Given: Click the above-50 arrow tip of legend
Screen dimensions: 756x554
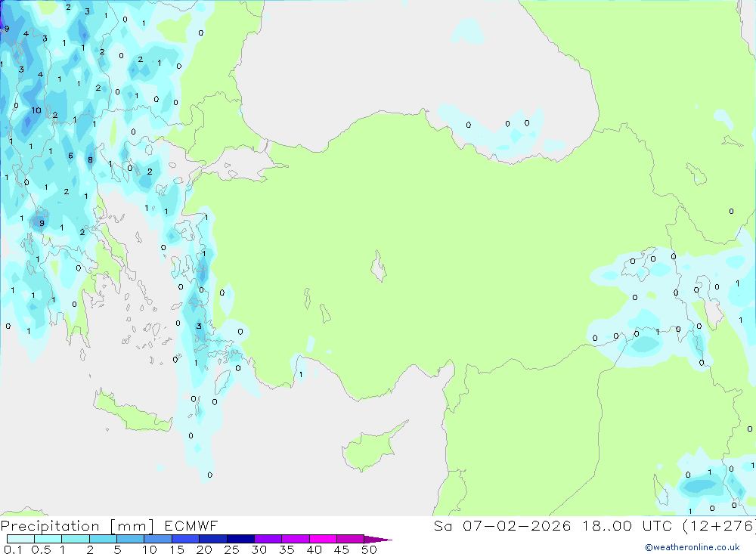Looking at the screenshot, I should 377,540.
